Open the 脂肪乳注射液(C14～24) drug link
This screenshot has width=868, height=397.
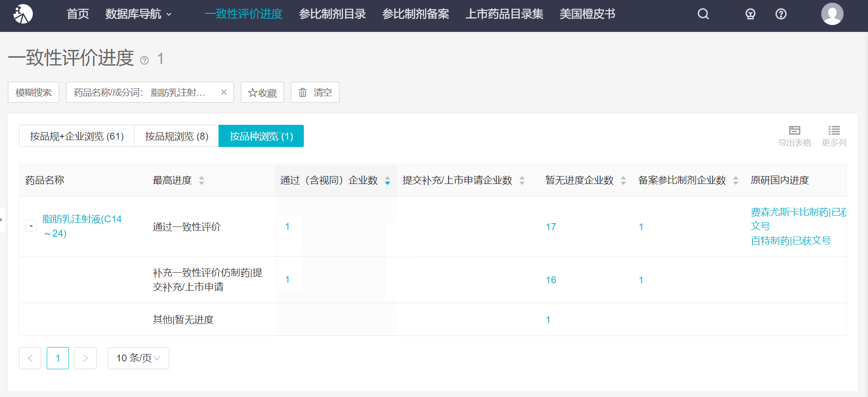click(x=82, y=226)
